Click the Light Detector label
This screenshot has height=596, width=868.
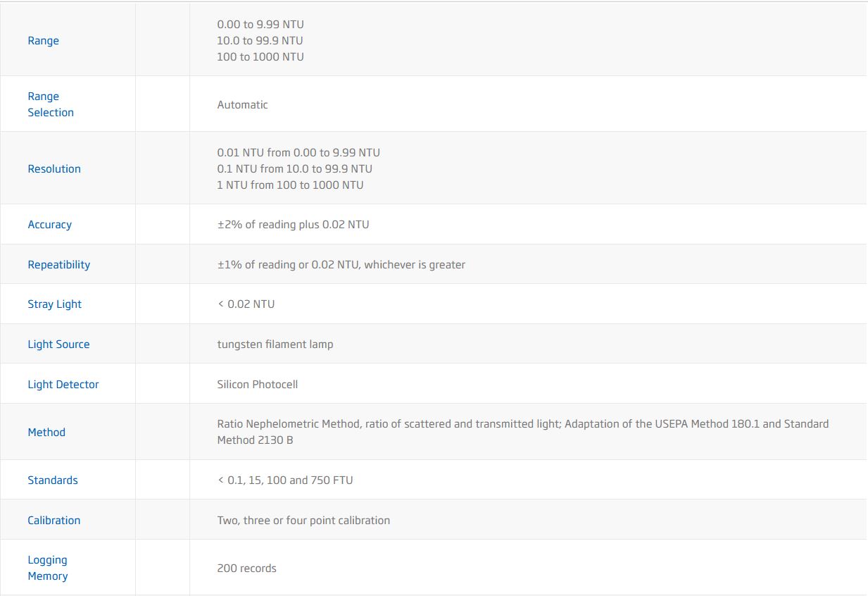coord(63,385)
